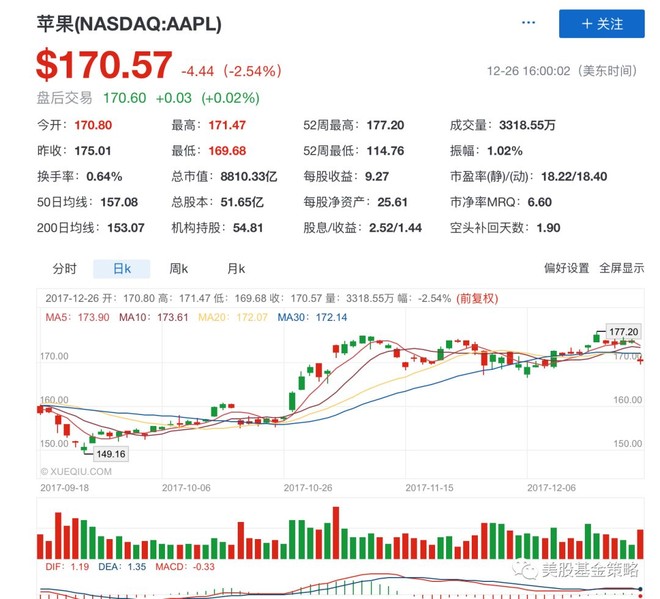Click the DEA: 1.35 MACD label
This screenshot has width=660, height=599.
[122, 567]
